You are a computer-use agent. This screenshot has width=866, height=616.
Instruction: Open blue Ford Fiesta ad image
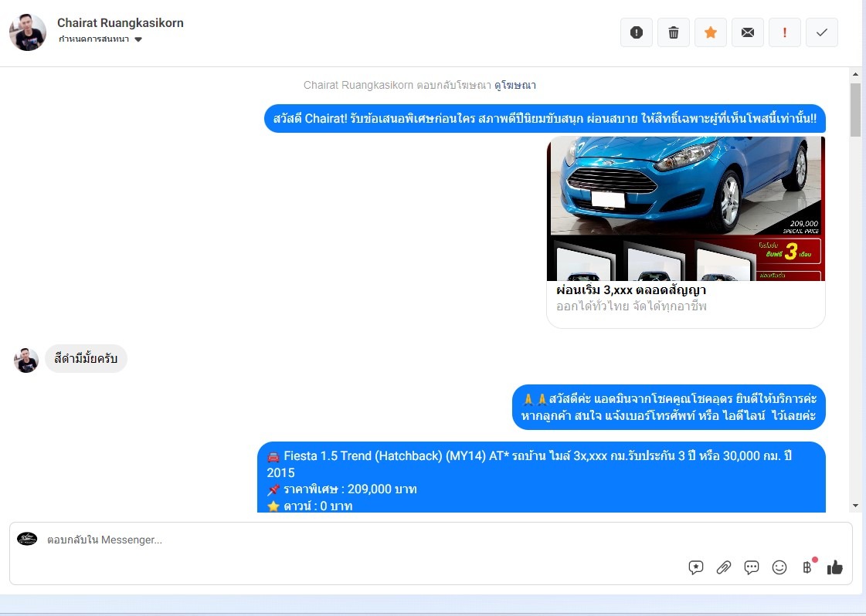(x=685, y=208)
